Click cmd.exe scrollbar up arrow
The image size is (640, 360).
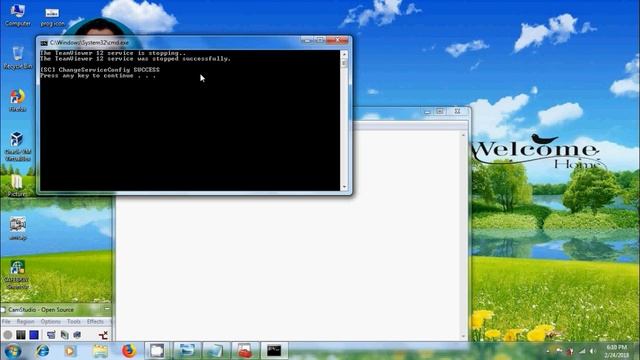click(x=344, y=54)
